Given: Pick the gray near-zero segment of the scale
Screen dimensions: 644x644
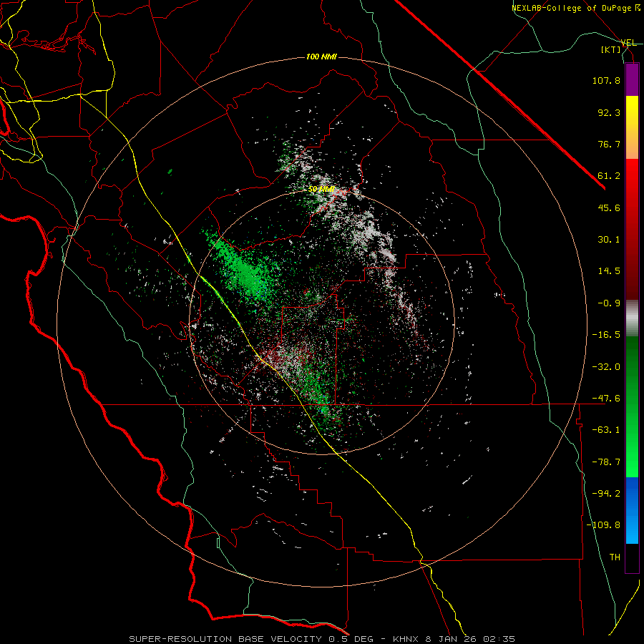Looking at the screenshot, I should 632,318.
